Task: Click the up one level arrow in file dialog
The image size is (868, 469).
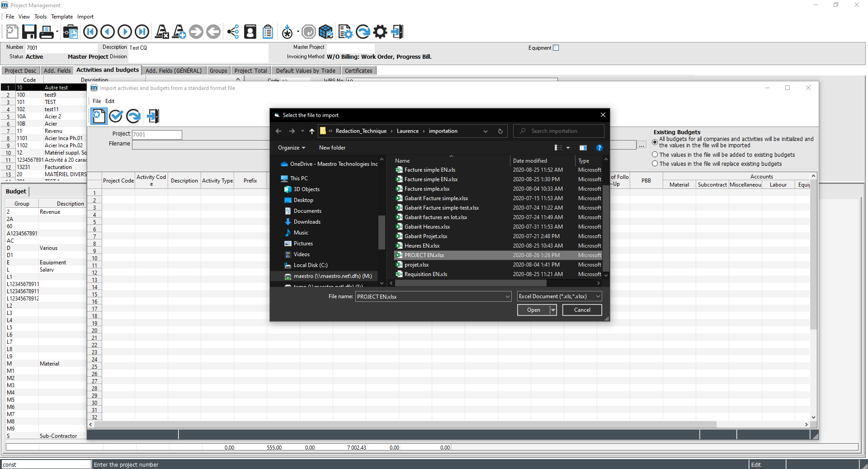Action: point(312,131)
